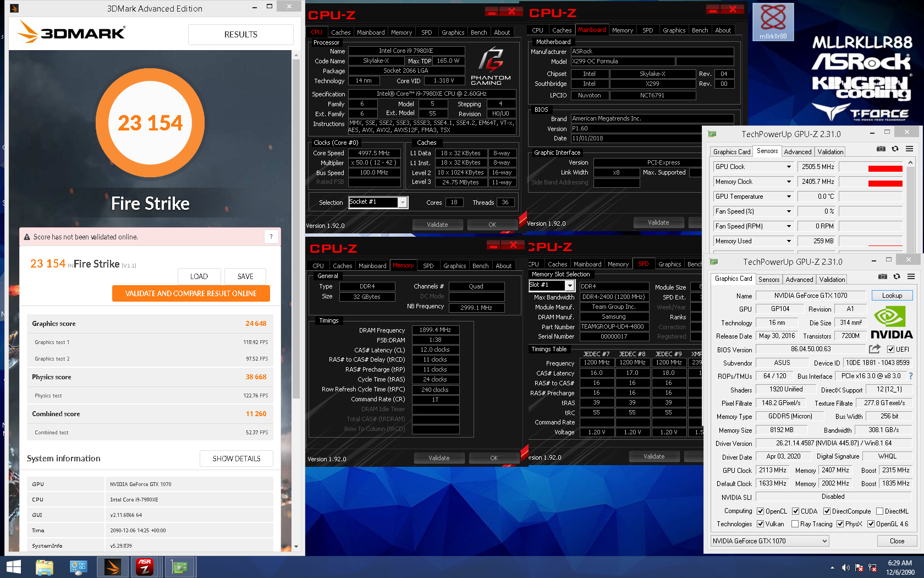Open the ASRock Z utility taskbar icon
Viewport: 924px width, 578px height.
(145, 567)
